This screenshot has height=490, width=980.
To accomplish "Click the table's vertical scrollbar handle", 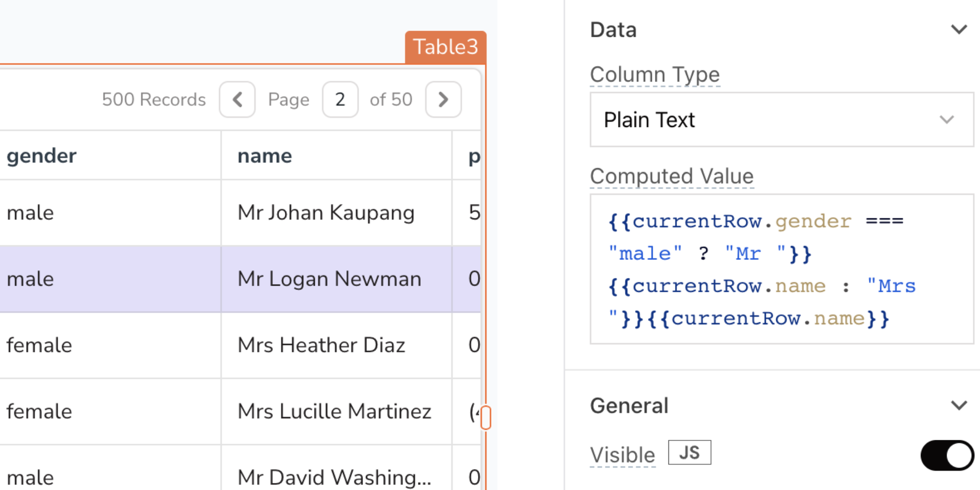I will (485, 416).
